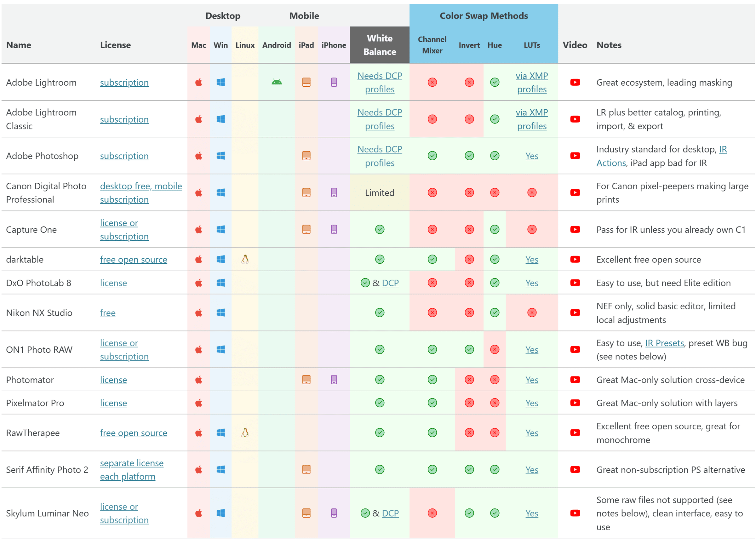The width and height of the screenshot is (756, 539).
Task: Open Pixelmator Pro license link
Action: point(113,403)
